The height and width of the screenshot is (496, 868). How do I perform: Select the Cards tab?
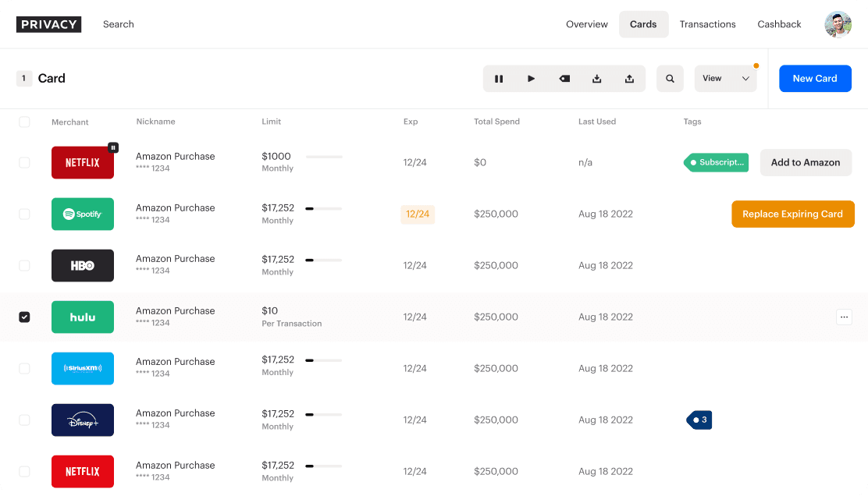[x=643, y=24]
